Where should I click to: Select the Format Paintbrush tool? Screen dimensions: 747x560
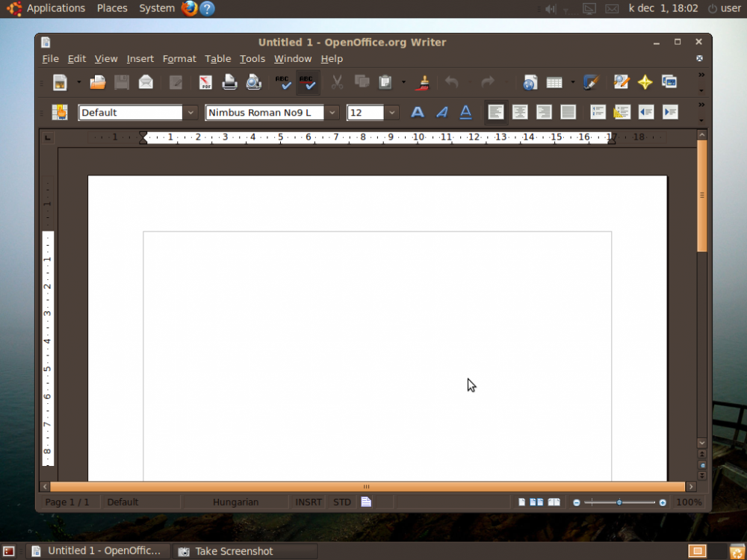tap(423, 82)
